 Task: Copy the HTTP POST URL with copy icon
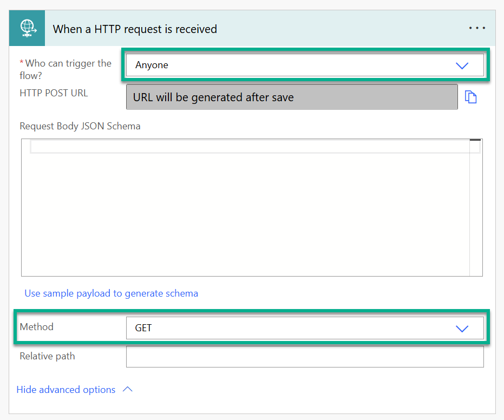470,97
